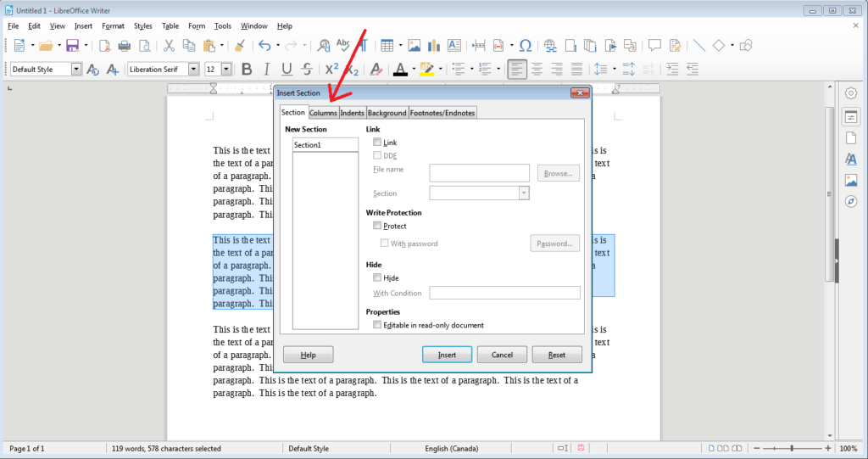Open sidebar Navigator compass icon
This screenshot has width=868, height=459.
pyautogui.click(x=851, y=201)
